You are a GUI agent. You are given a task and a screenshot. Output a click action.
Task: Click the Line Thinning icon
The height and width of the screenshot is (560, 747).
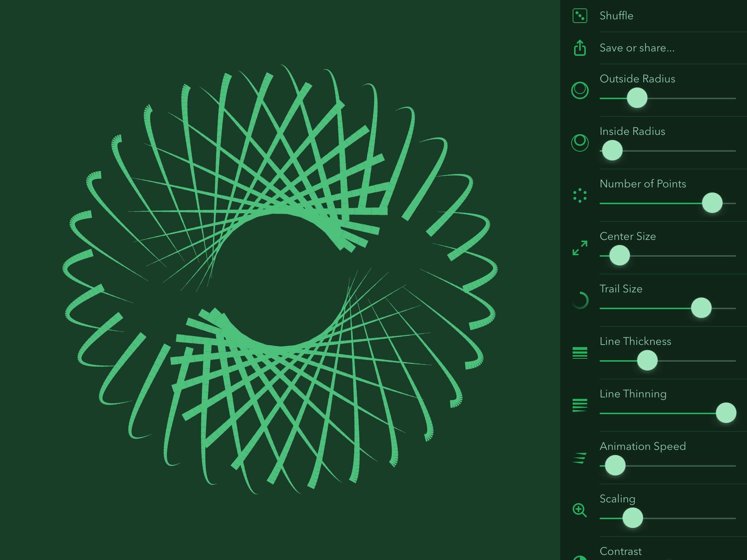pos(580,405)
